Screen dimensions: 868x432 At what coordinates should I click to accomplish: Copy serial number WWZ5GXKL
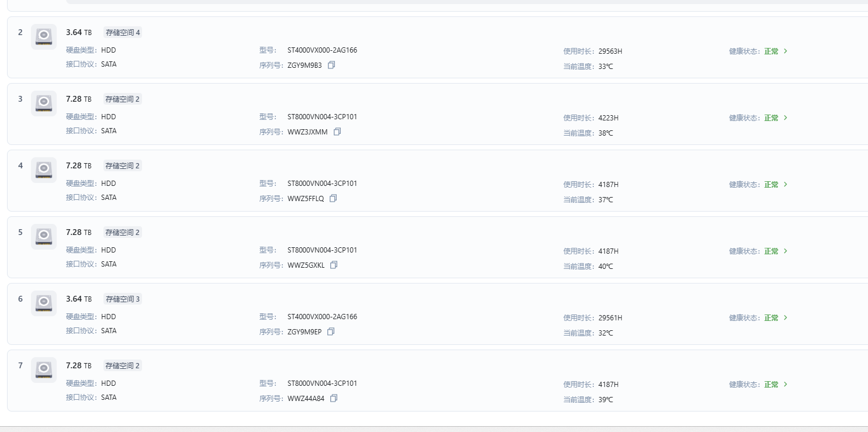334,265
